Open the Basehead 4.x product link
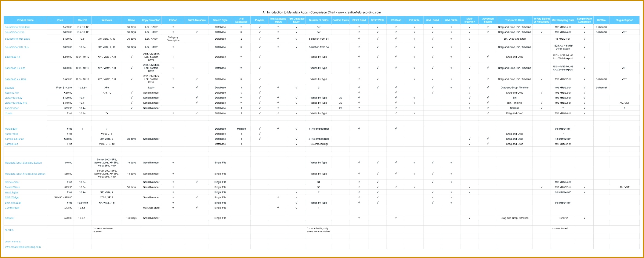The height and width of the screenshot is (258, 644). (13, 57)
